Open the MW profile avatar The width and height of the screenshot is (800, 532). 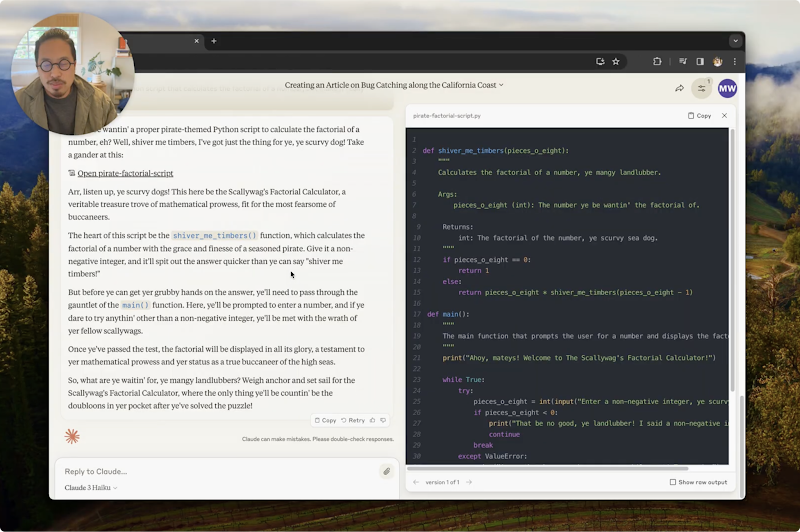tap(727, 88)
